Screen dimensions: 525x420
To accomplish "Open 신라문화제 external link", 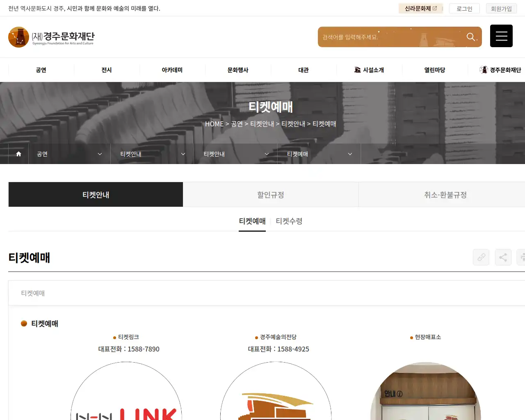I will click(420, 9).
